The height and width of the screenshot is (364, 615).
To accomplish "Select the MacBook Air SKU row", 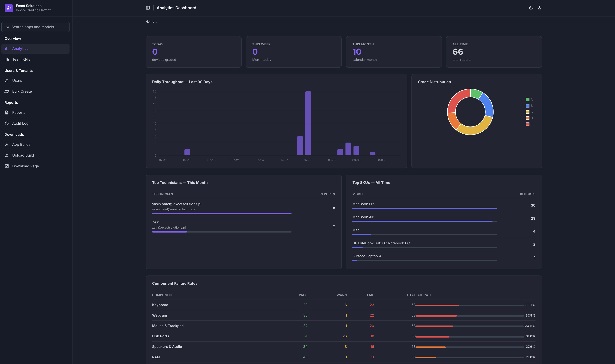I will pos(444,219).
